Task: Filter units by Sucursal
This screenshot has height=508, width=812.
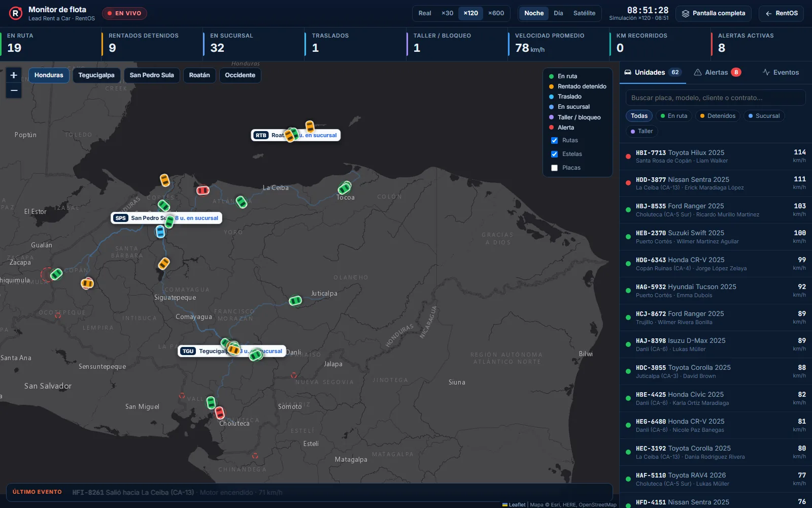Action: click(x=764, y=116)
